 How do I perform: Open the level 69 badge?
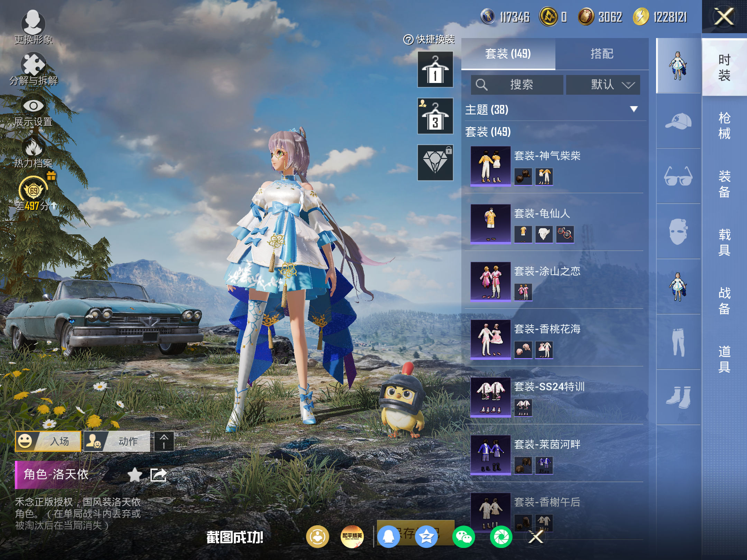coord(33,189)
